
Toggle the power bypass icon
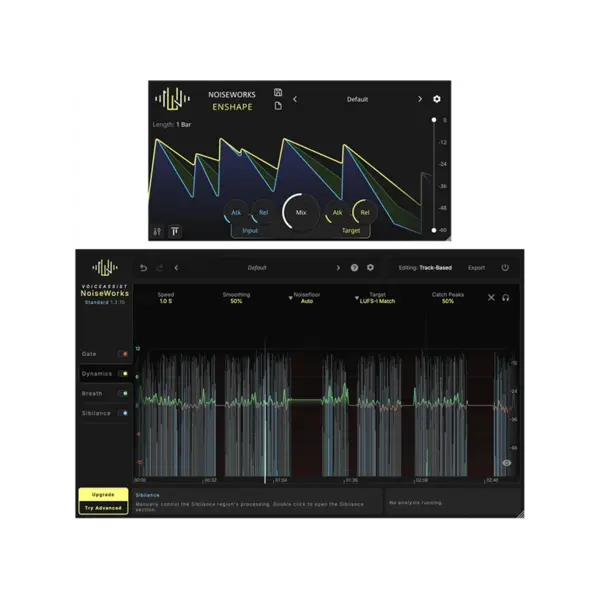click(505, 267)
